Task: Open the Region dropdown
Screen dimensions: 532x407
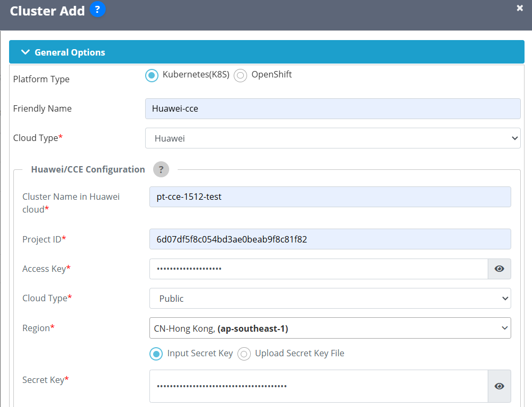Action: [330, 328]
